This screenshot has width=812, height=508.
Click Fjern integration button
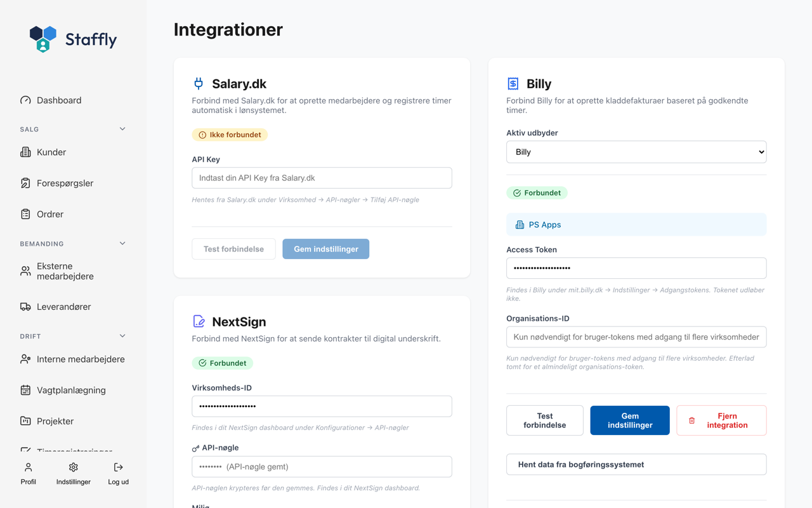[x=721, y=420]
